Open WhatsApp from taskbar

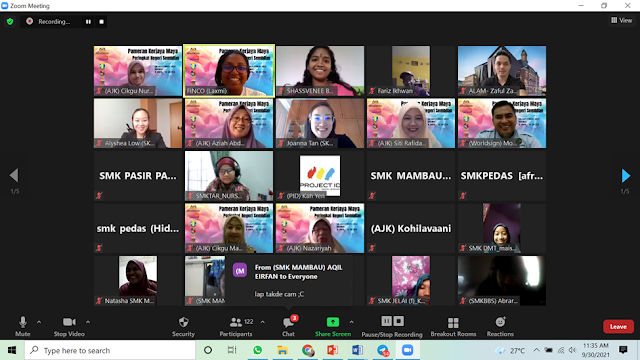[x=257, y=350]
